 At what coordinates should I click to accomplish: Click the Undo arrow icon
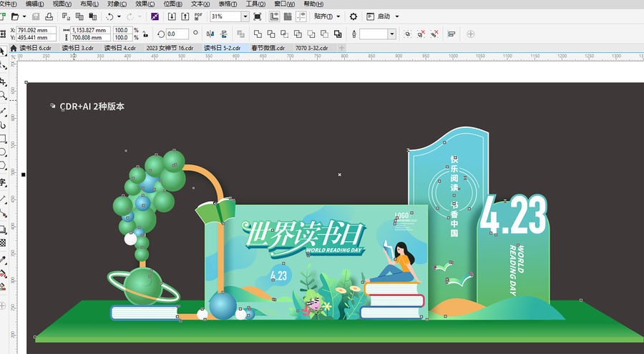[x=109, y=16]
